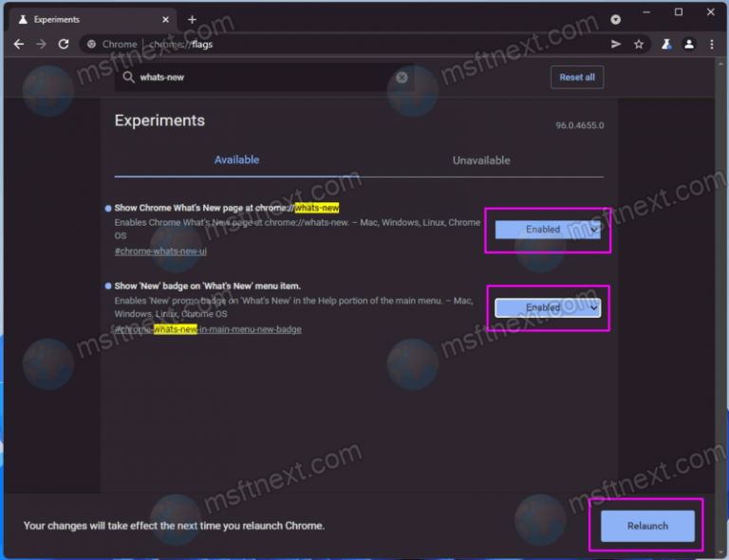This screenshot has width=729, height=560.
Task: Click the Relaunch button
Action: pyautogui.click(x=647, y=526)
